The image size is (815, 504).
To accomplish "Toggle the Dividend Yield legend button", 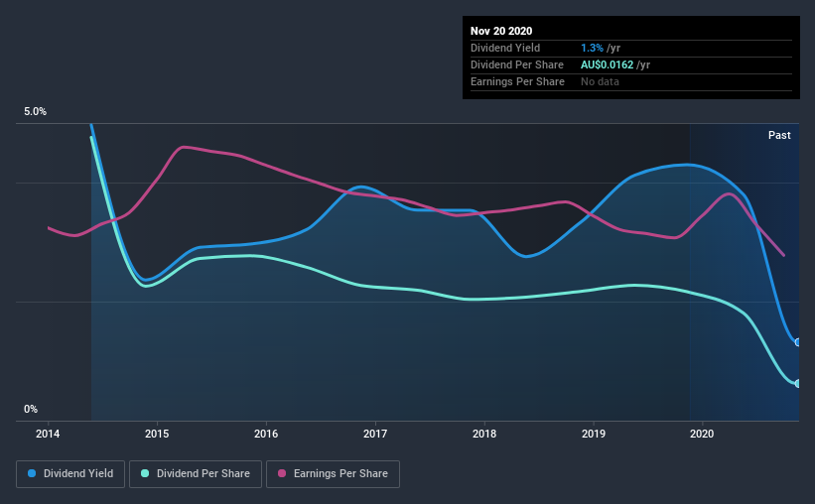I will (x=70, y=474).
